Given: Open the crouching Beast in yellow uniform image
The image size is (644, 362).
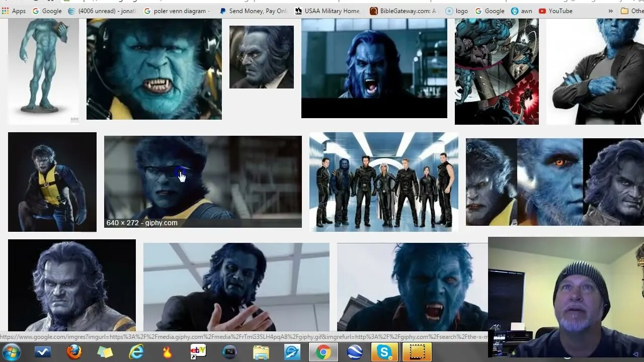Looking at the screenshot, I should coord(52,182).
